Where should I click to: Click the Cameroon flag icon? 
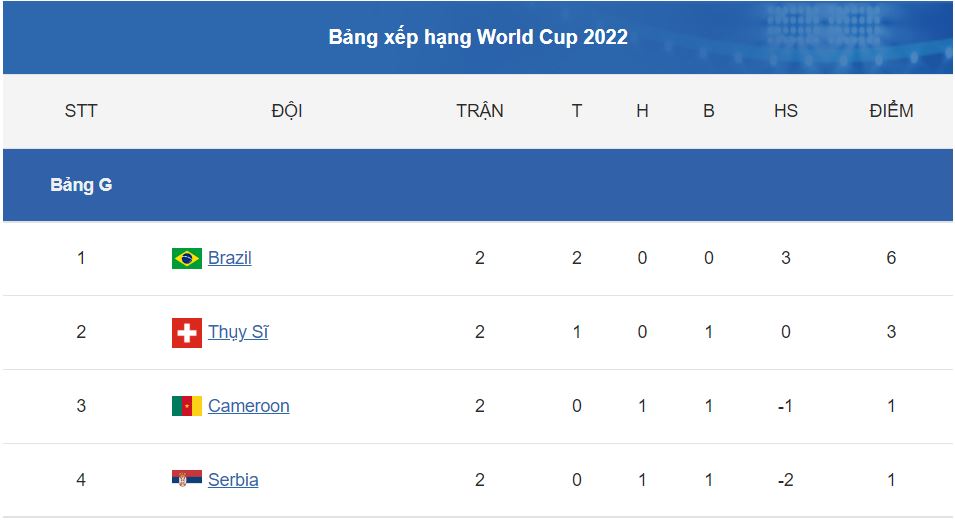[x=187, y=406]
